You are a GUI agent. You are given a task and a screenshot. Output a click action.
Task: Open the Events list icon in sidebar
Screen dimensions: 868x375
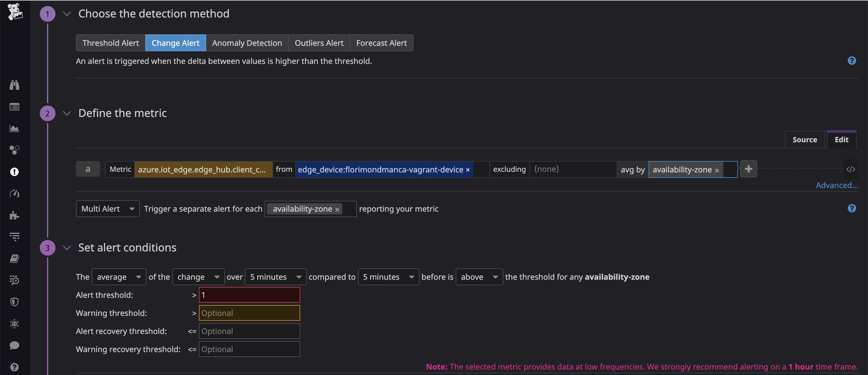point(14,106)
